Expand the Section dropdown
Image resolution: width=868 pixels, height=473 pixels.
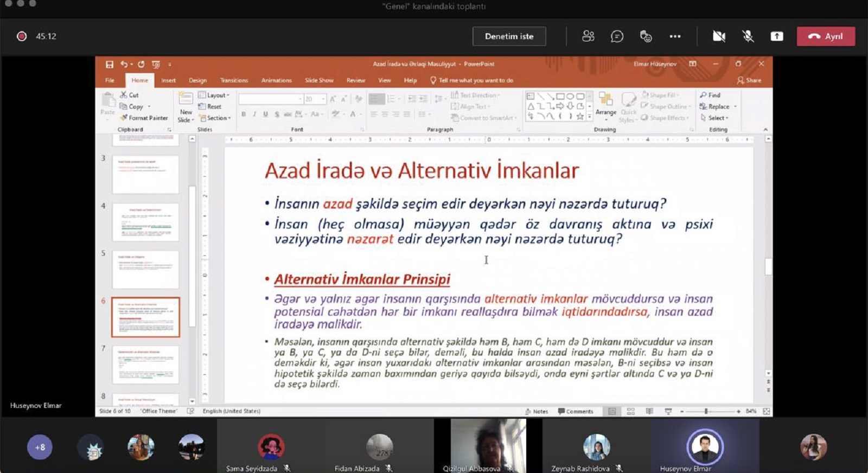tap(215, 118)
